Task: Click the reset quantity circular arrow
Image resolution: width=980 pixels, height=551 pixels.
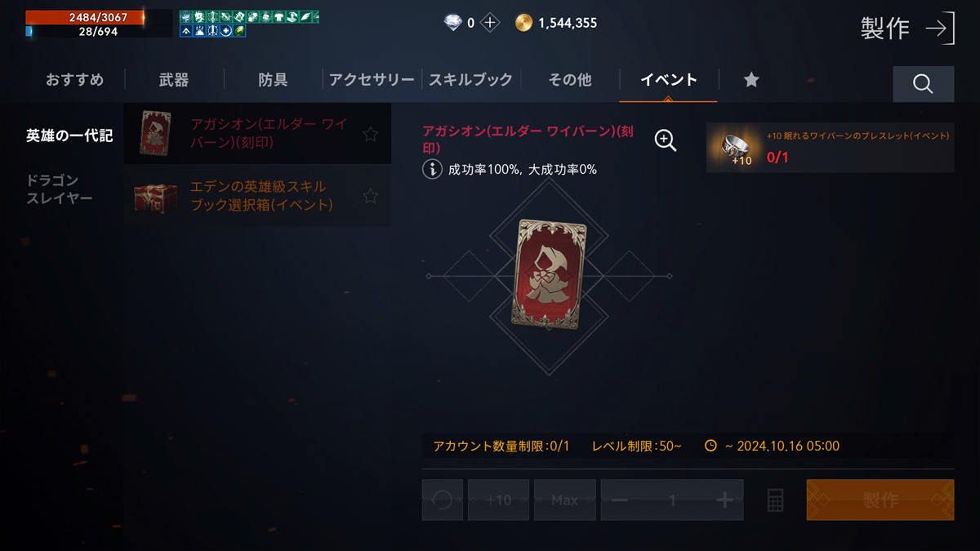Action: pyautogui.click(x=443, y=500)
